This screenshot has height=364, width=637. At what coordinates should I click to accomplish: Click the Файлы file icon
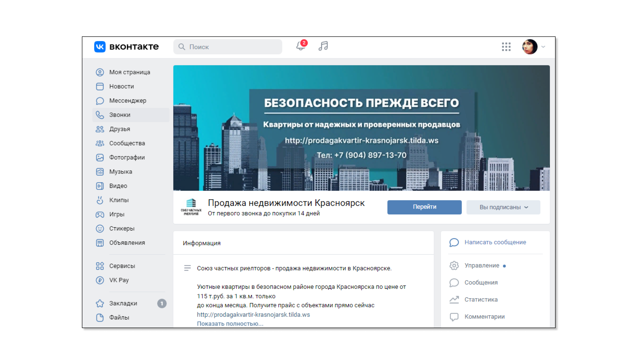coord(100,318)
